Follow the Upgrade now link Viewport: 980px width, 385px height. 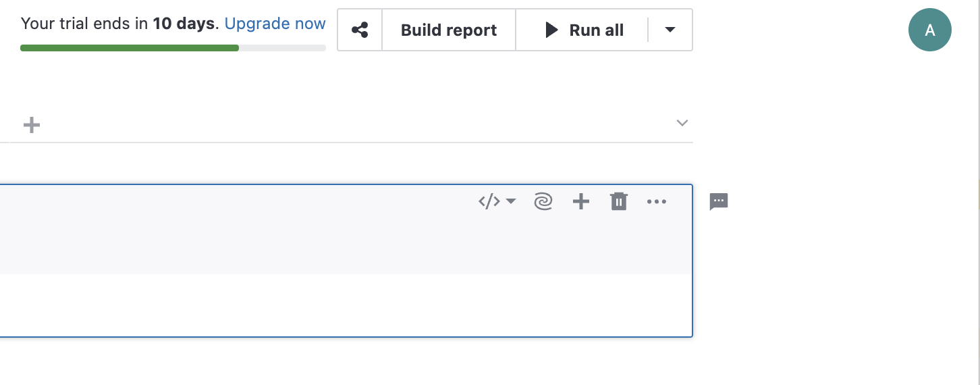point(275,24)
